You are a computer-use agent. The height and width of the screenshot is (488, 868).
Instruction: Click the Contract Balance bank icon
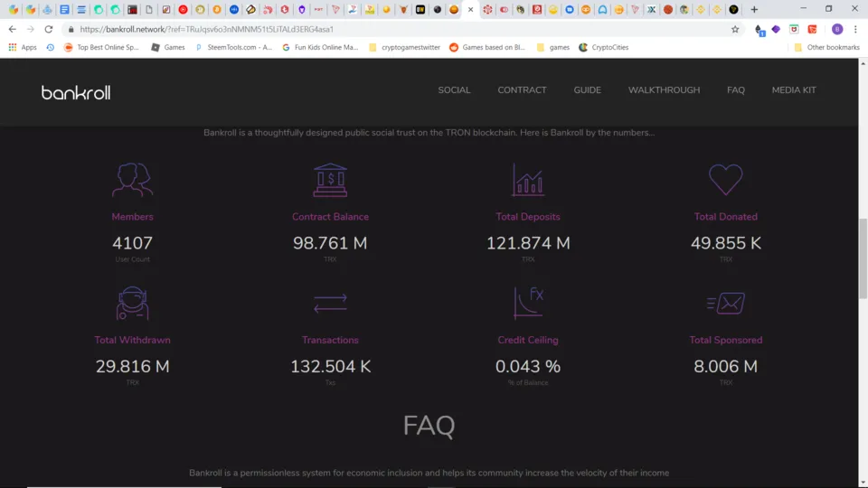pos(330,180)
